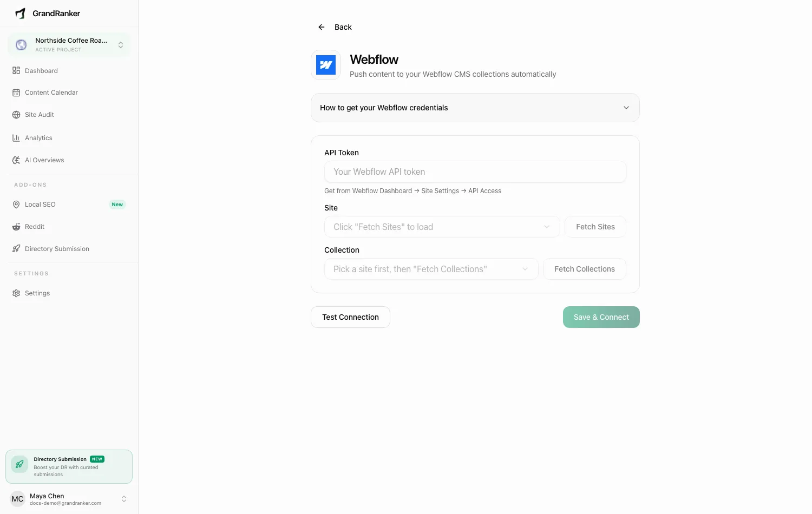Expand How to get your Webflow credentials

click(475, 108)
